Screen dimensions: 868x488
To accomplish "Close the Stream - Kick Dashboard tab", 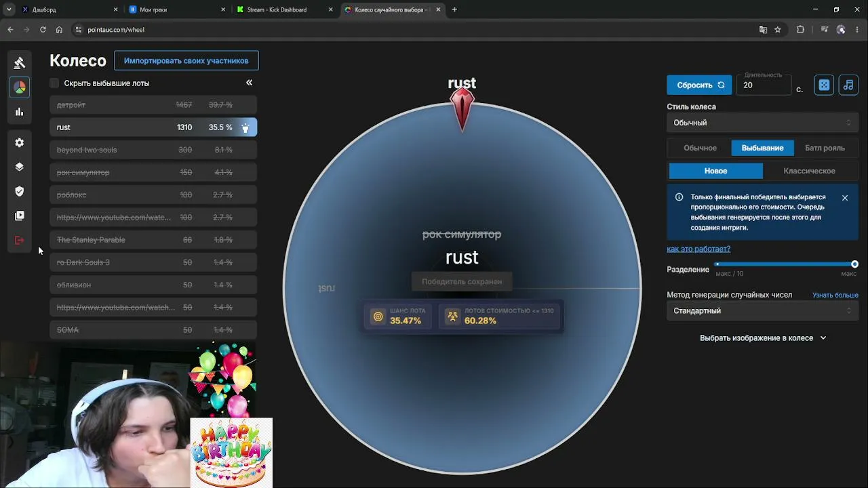I will coord(331,9).
